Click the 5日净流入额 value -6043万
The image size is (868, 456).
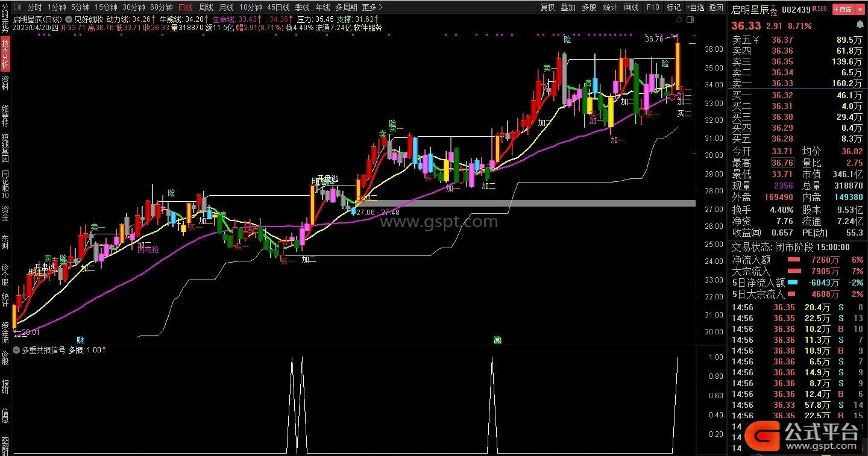[823, 283]
